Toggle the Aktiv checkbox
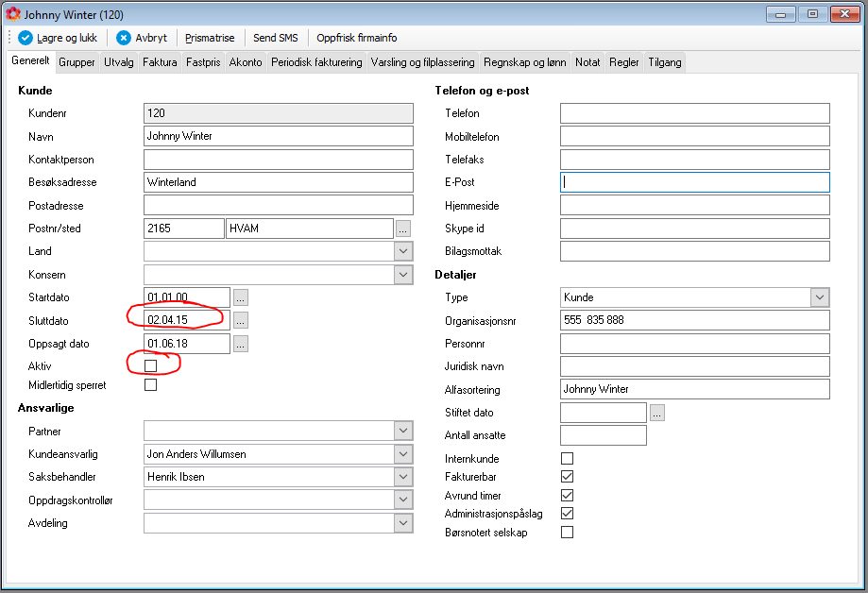This screenshot has height=593, width=868. [150, 366]
